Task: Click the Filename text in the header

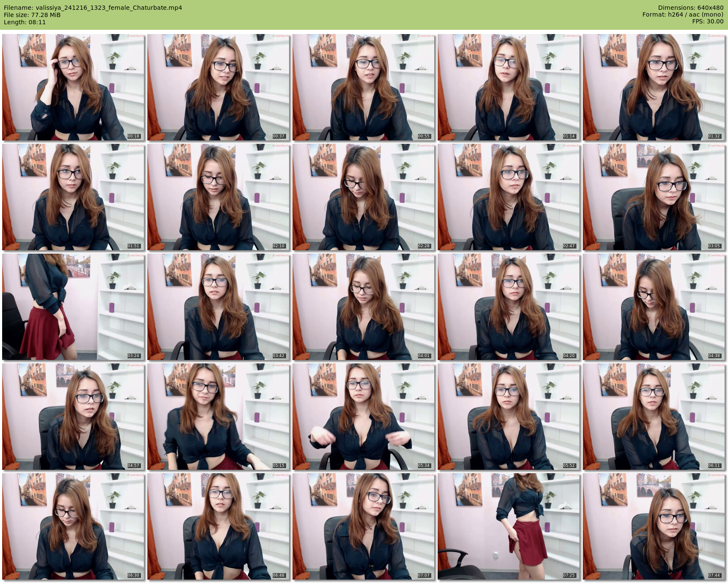Action: pos(93,8)
